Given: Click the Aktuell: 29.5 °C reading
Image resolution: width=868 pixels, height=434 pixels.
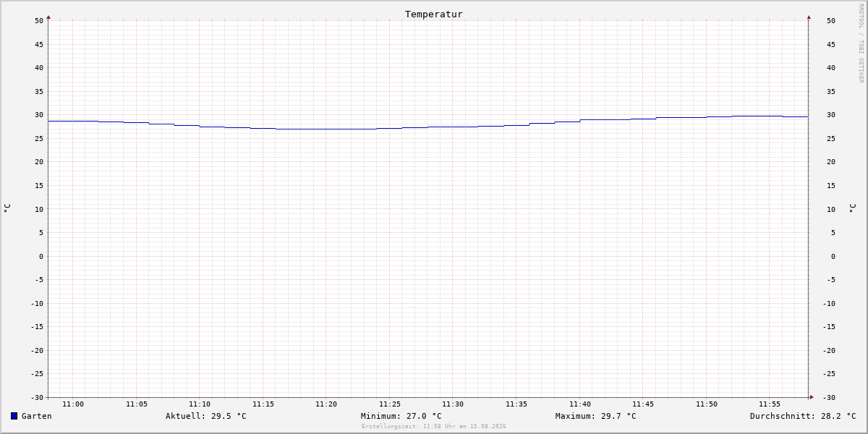Looking at the screenshot, I should pyautogui.click(x=206, y=416).
